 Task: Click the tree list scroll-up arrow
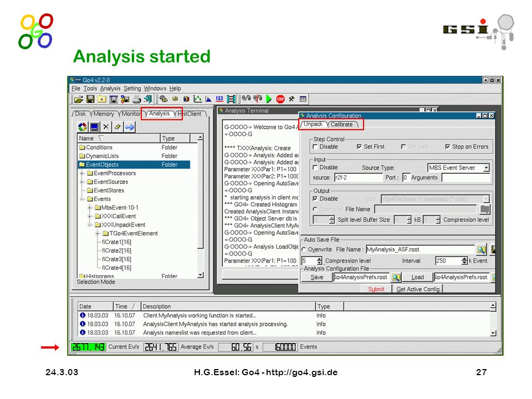[x=201, y=137]
